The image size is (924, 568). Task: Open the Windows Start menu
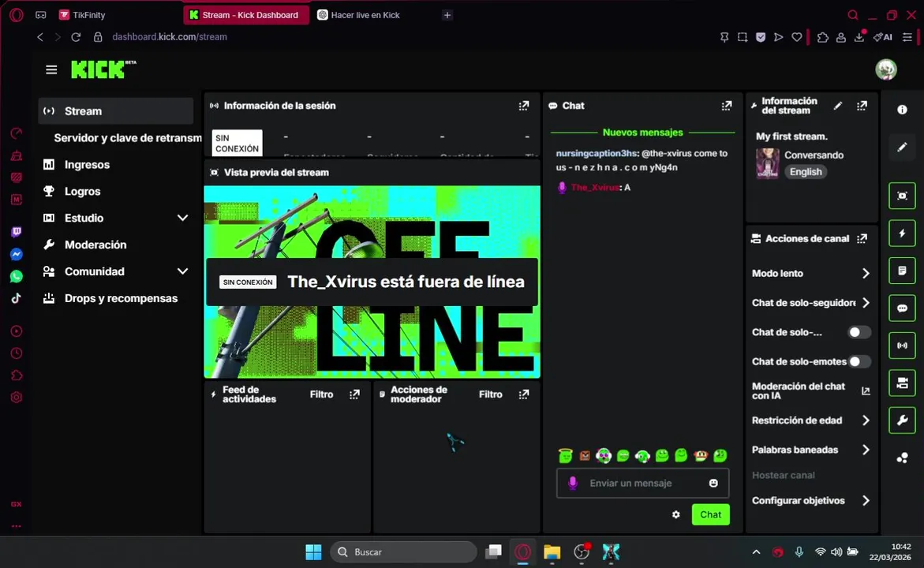(313, 552)
